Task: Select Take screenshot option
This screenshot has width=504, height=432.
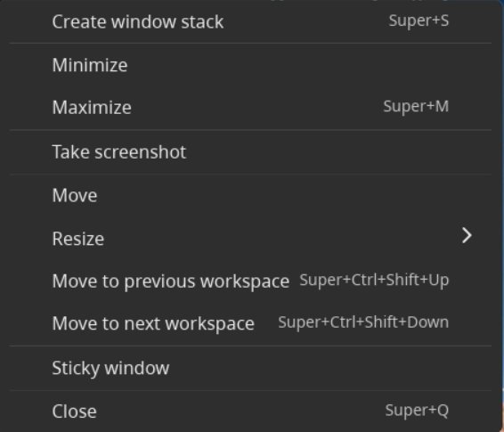Action: click(251, 151)
